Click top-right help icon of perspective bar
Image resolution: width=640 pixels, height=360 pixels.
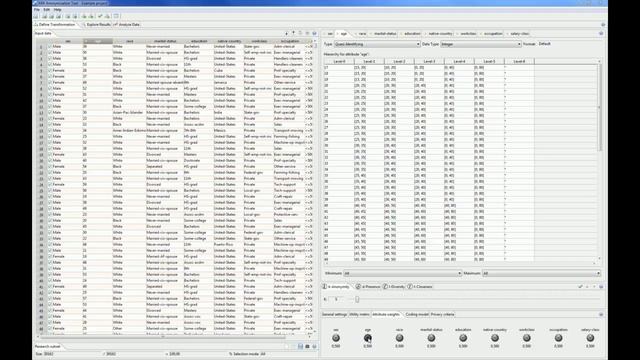tap(603, 24)
